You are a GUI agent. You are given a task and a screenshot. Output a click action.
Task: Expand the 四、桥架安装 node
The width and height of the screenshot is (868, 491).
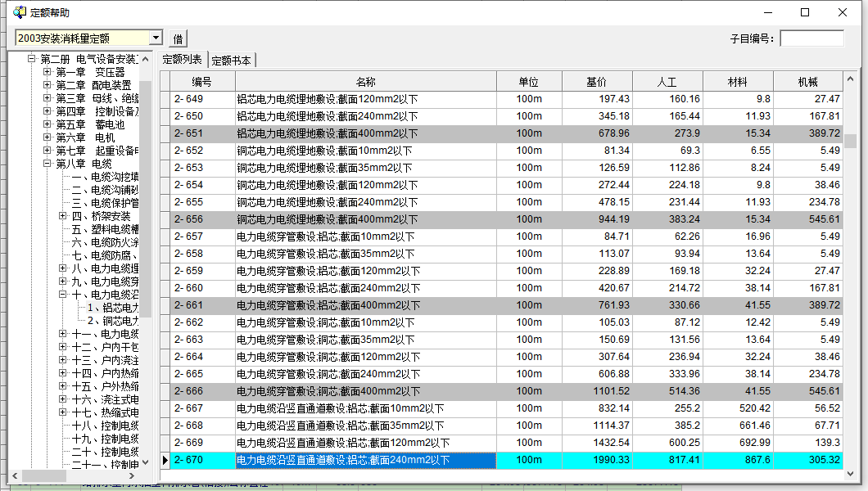click(62, 216)
